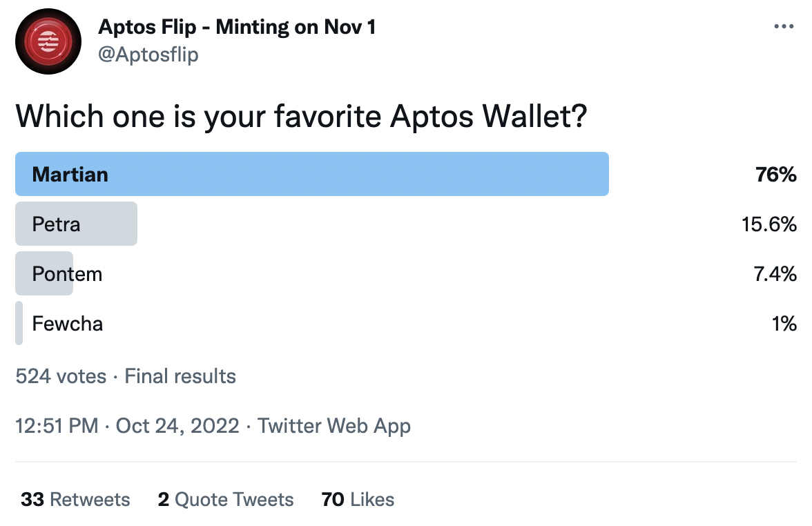Select the Martian poll result bar
This screenshot has width=812, height=526.
(x=311, y=174)
